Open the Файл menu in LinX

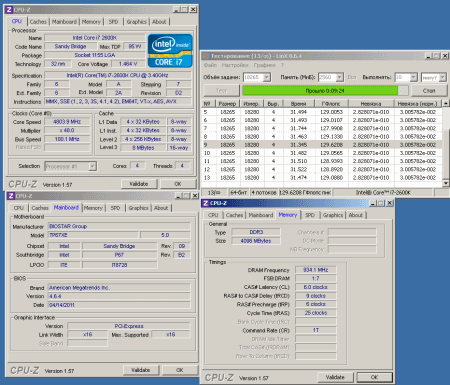(x=210, y=65)
